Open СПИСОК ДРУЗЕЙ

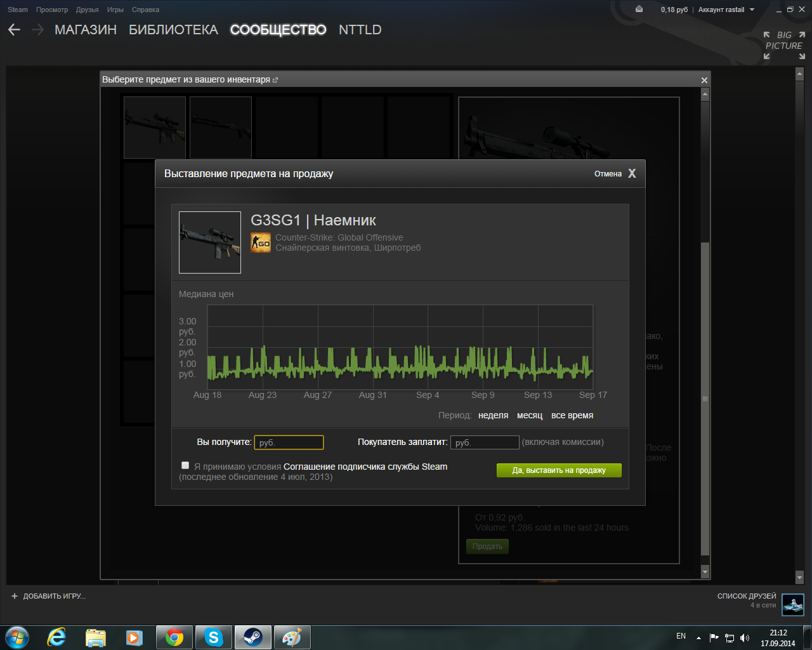coord(747,596)
